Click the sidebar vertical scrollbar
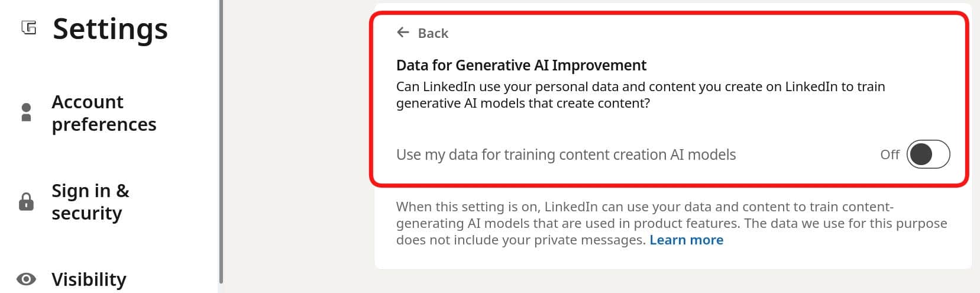Screen dimensions: 980x293 coord(221,142)
